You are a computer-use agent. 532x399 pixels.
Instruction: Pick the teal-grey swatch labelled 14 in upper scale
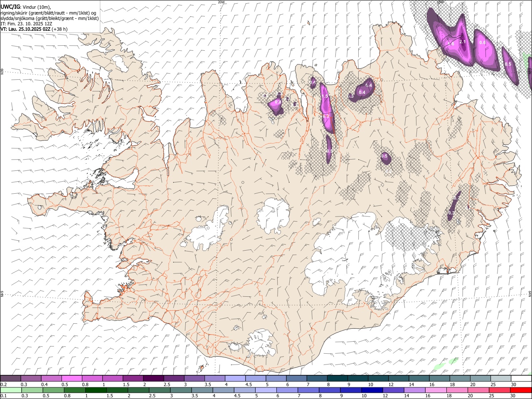tap(419, 378)
